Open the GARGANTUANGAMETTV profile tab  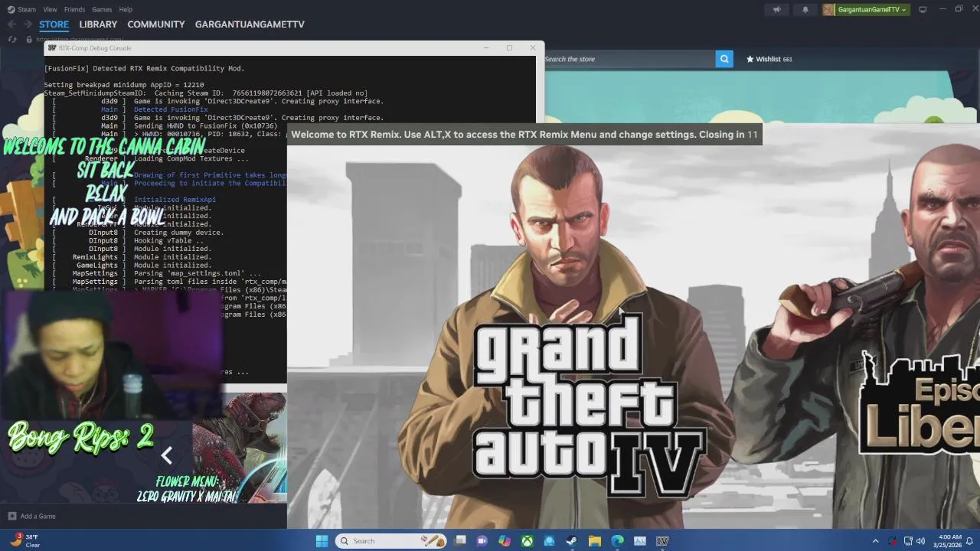click(x=250, y=24)
